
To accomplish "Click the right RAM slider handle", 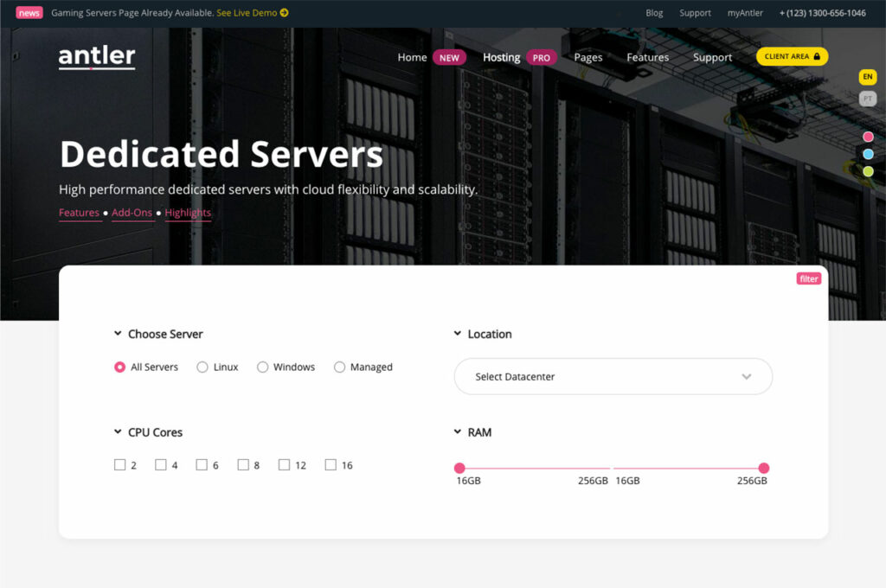I will 763,468.
